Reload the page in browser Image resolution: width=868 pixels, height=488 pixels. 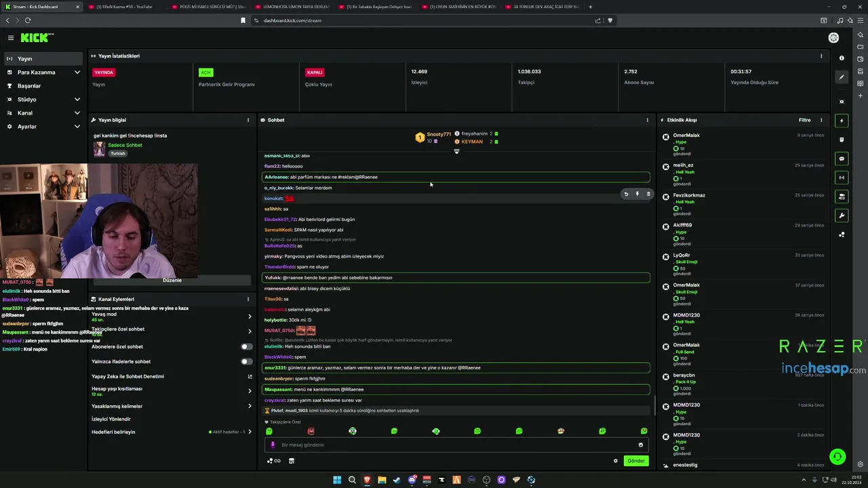point(28,20)
